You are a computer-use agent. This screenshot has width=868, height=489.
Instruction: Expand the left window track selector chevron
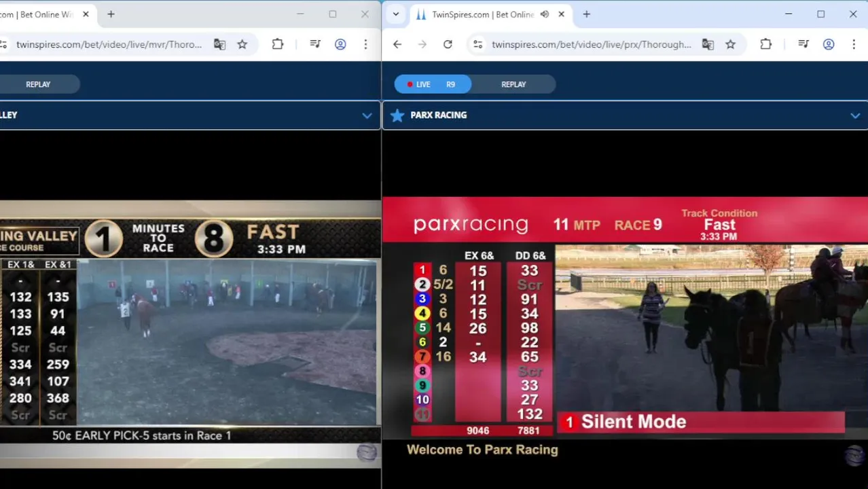(x=367, y=115)
